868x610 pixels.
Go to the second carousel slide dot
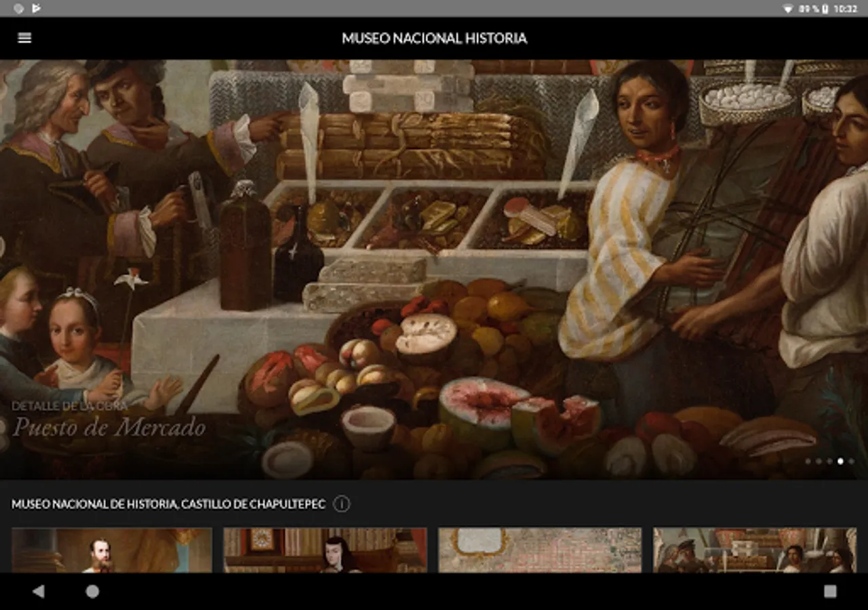(818, 461)
